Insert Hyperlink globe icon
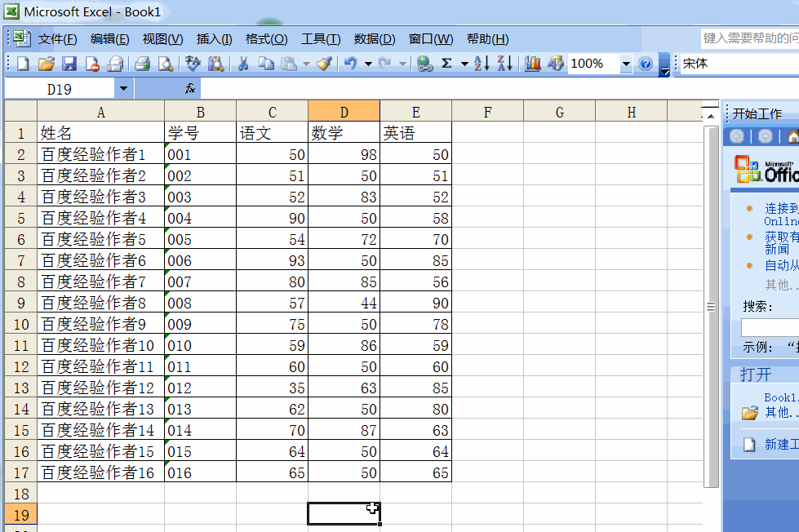799x532 pixels. tap(424, 64)
